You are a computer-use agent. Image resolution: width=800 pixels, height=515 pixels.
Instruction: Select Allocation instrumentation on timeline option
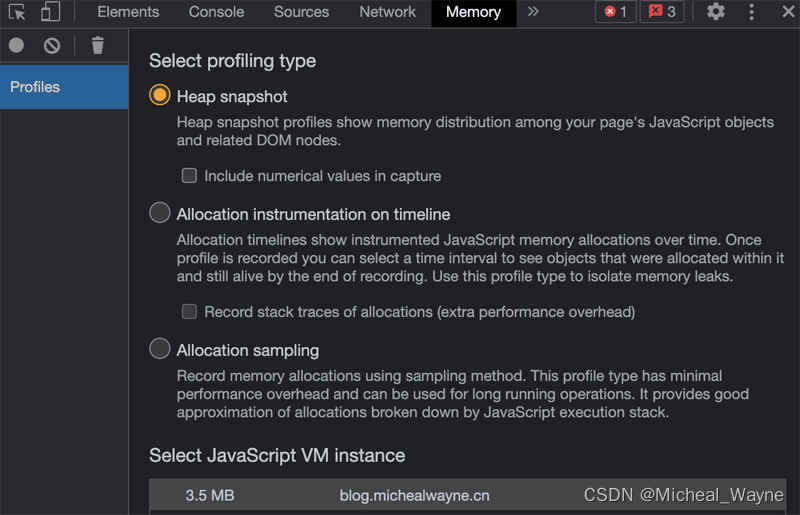click(159, 213)
